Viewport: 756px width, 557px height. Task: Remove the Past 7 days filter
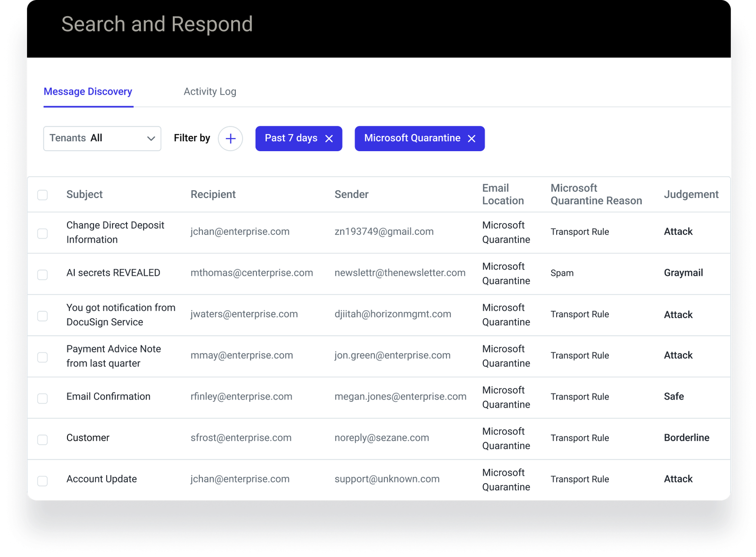[x=329, y=139]
